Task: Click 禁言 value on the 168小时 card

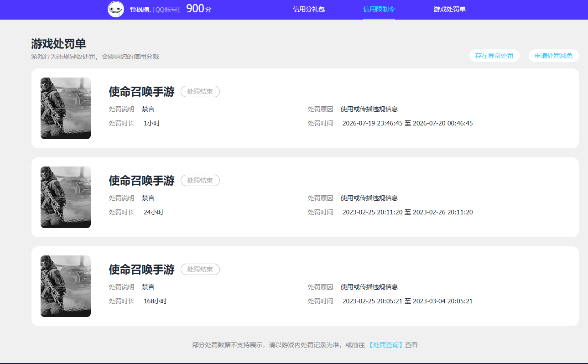Action: coord(148,287)
